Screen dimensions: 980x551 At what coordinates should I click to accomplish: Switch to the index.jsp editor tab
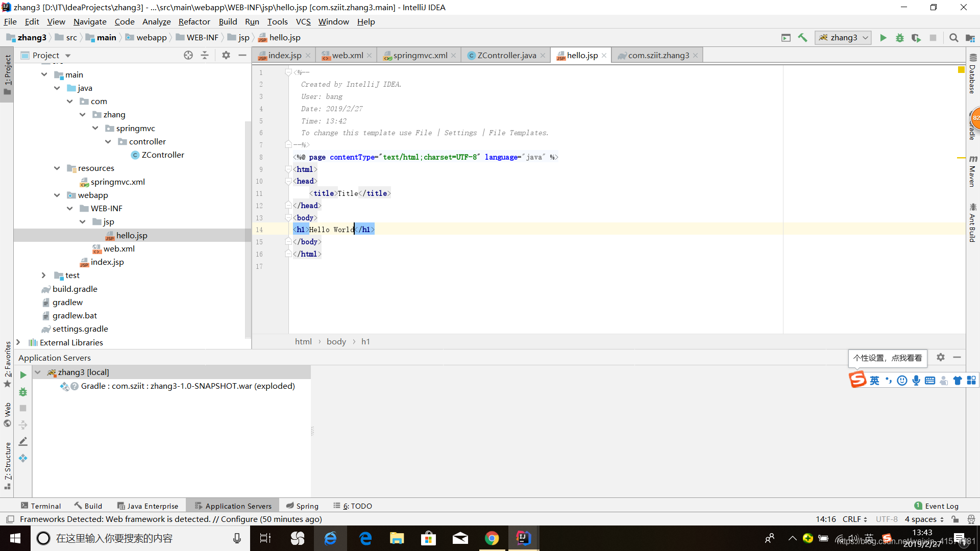click(x=284, y=55)
